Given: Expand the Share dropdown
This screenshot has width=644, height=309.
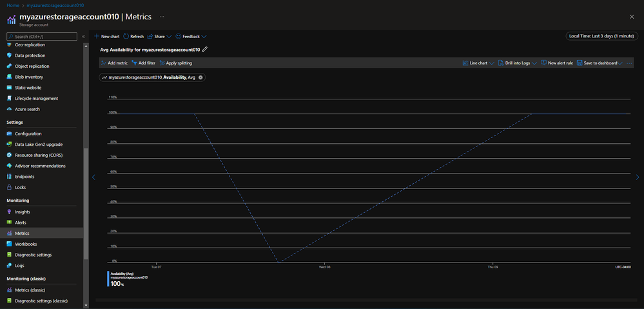Looking at the screenshot, I should [169, 37].
